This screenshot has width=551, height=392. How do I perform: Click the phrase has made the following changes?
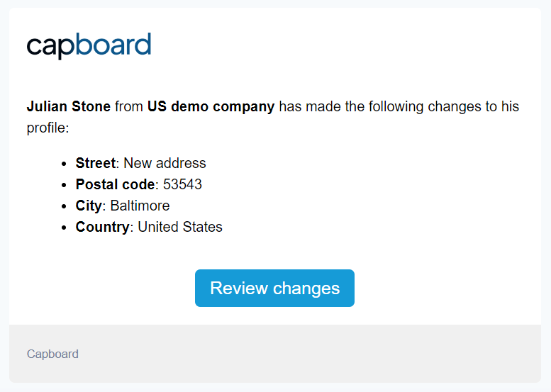(379, 106)
